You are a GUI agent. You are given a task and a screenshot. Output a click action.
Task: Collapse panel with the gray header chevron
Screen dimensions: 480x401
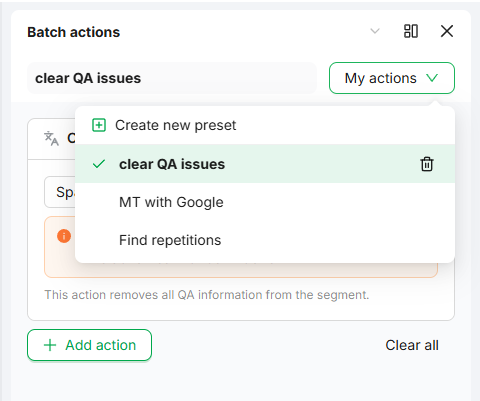[375, 31]
